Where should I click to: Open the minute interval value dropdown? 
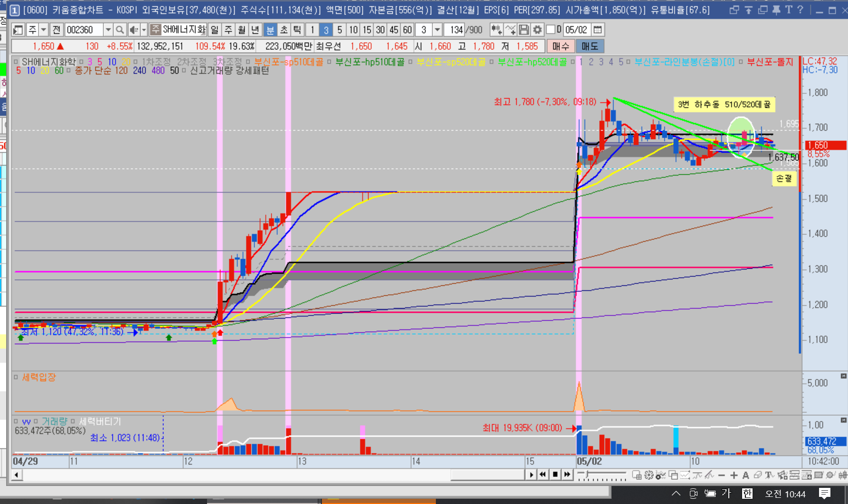(438, 30)
